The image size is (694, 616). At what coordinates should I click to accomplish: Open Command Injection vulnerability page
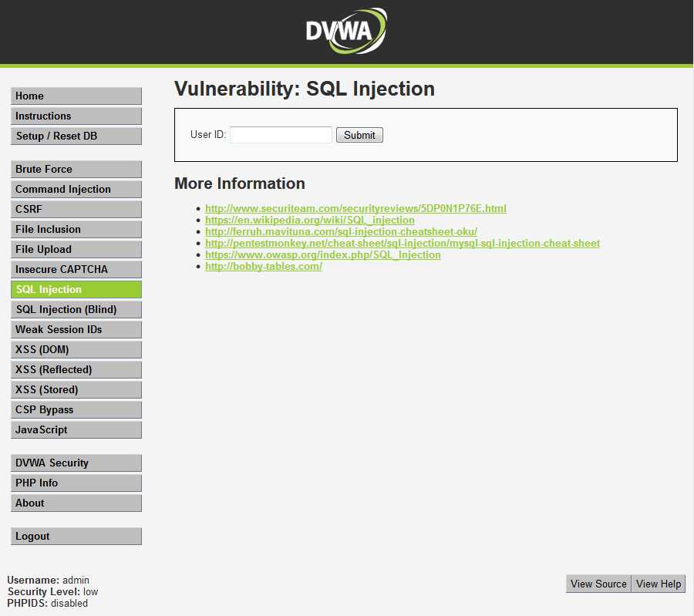pyautogui.click(x=76, y=189)
